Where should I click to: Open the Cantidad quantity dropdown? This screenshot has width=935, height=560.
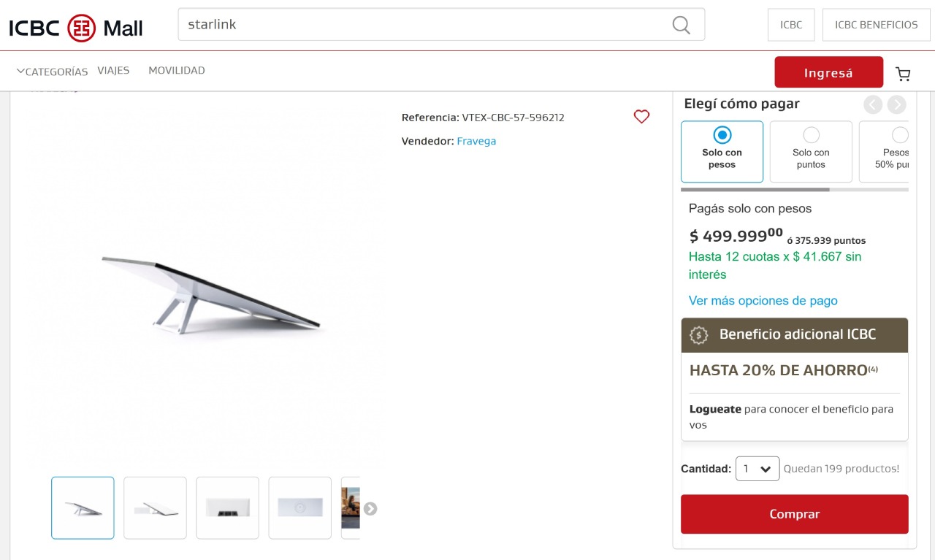point(757,469)
